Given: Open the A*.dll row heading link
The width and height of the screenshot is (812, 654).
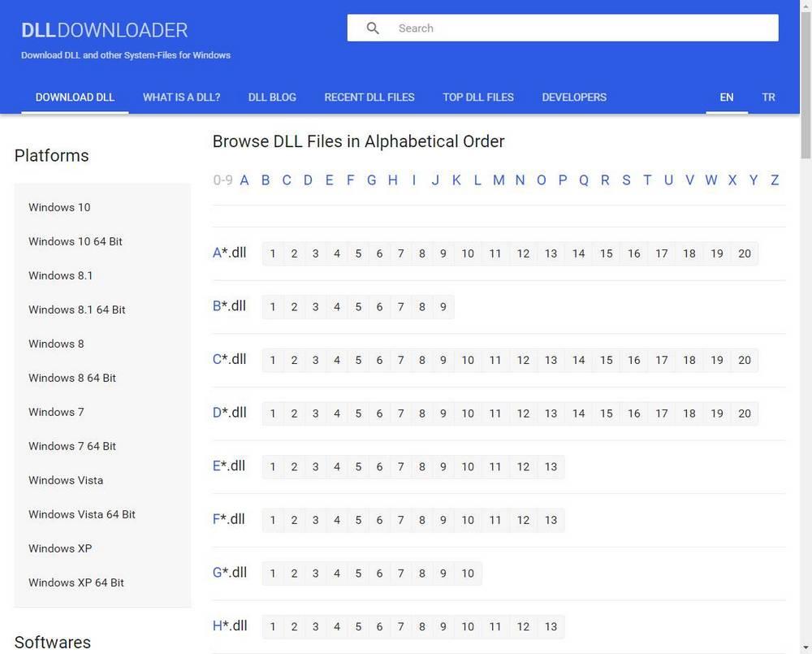Looking at the screenshot, I should pyautogui.click(x=230, y=253).
